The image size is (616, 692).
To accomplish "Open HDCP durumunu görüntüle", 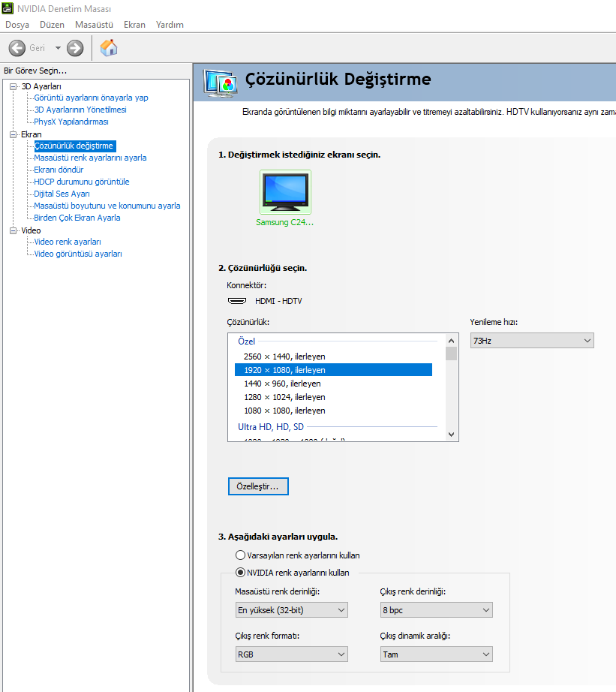I will click(x=82, y=182).
